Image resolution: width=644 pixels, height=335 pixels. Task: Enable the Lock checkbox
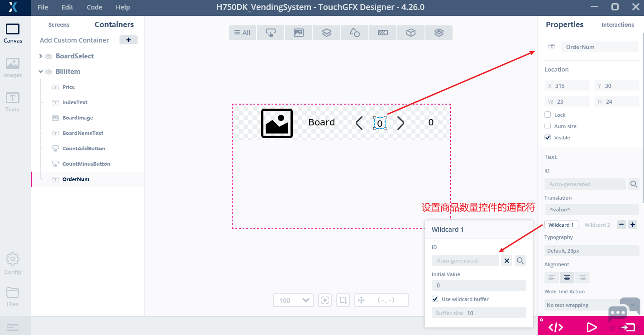[548, 115]
